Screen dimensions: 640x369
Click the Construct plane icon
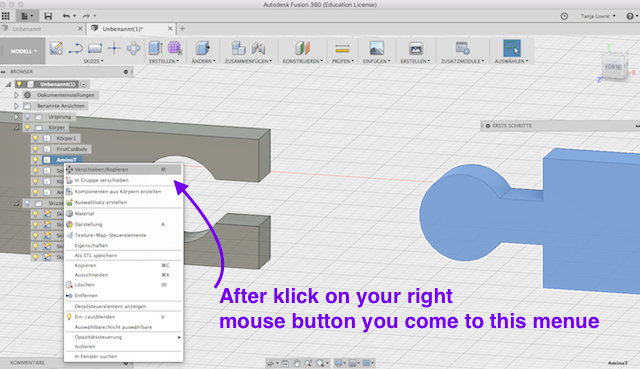pos(302,48)
